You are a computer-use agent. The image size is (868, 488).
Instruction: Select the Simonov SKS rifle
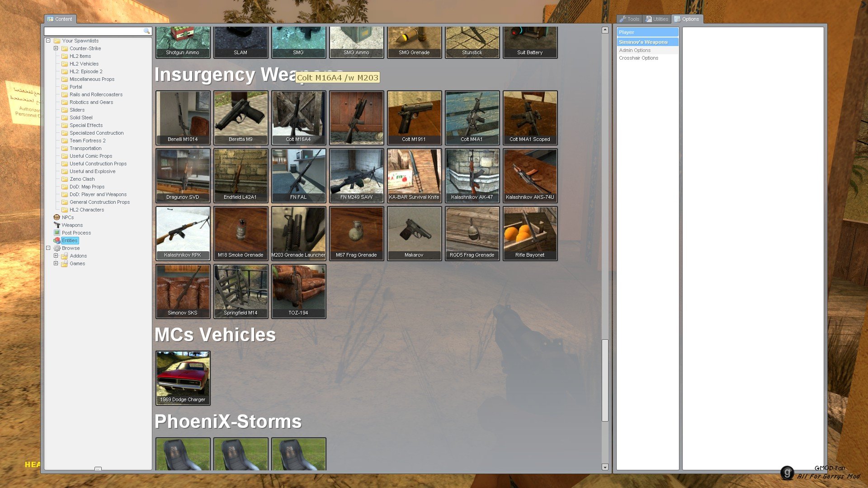pos(183,291)
